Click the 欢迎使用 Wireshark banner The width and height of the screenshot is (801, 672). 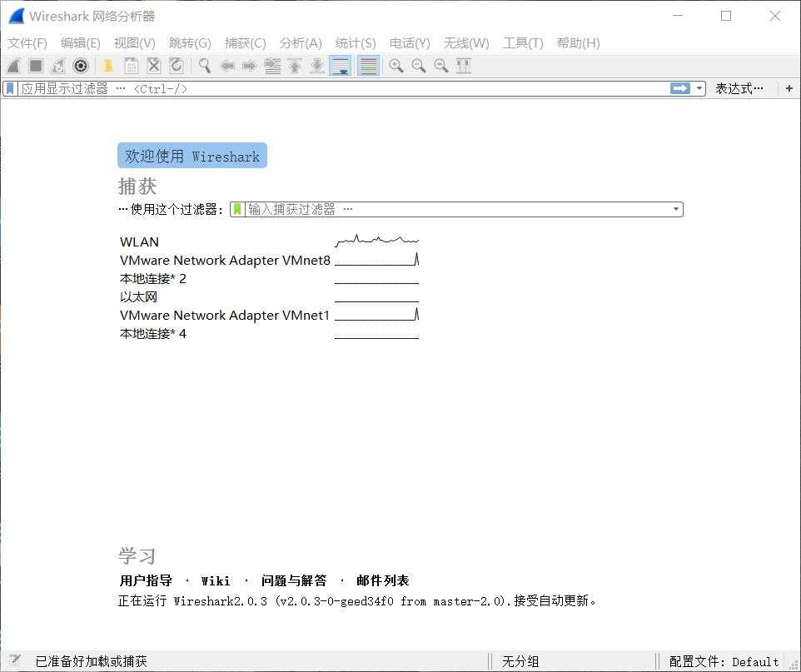pyautogui.click(x=192, y=156)
